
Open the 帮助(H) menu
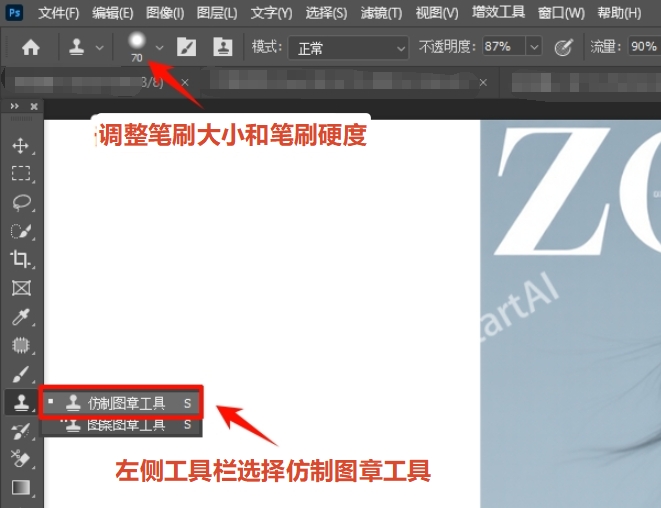pyautogui.click(x=619, y=13)
